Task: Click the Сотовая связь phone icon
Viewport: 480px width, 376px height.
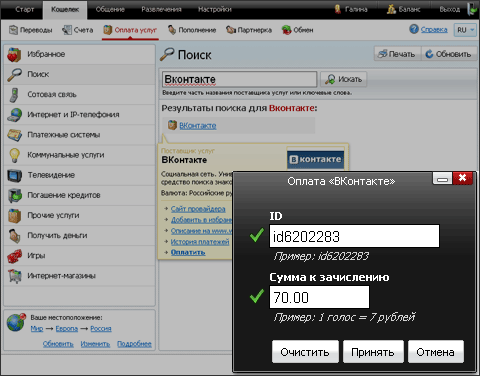Action: pyautogui.click(x=14, y=95)
